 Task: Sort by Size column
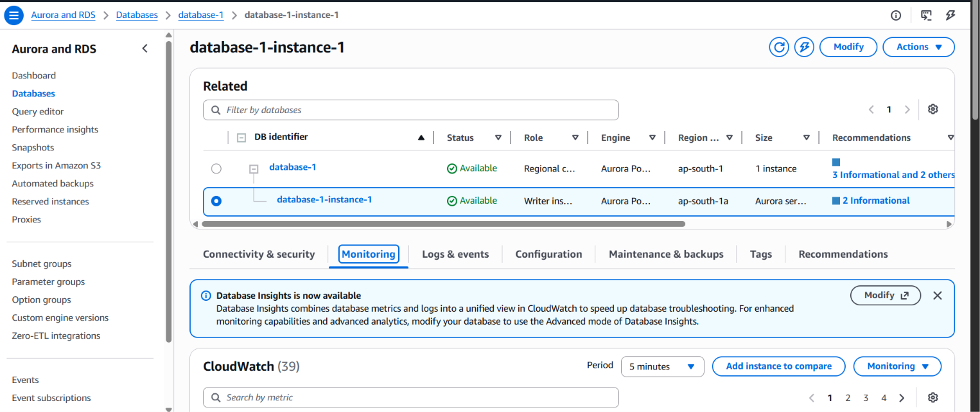[x=807, y=138]
